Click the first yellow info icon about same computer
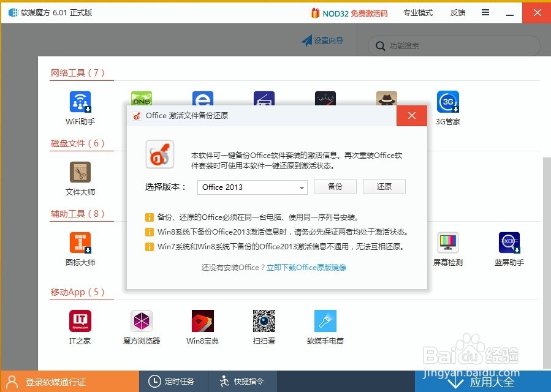 tap(150, 217)
